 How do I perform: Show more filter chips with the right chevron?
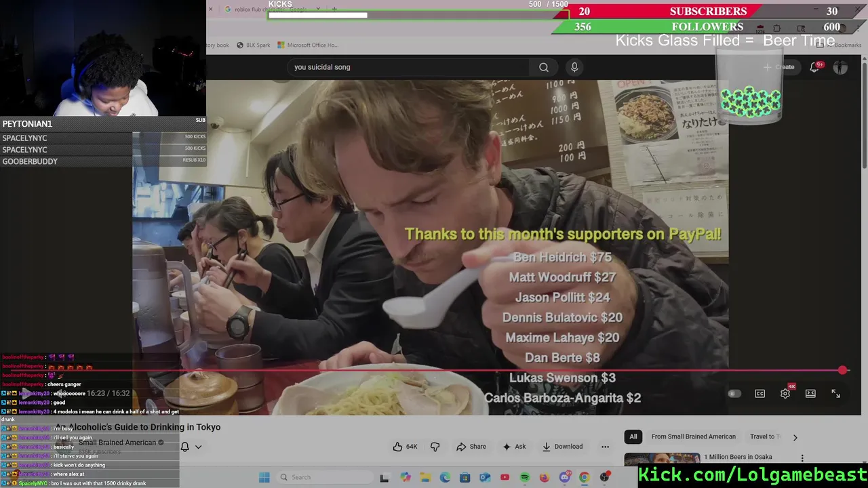point(795,437)
